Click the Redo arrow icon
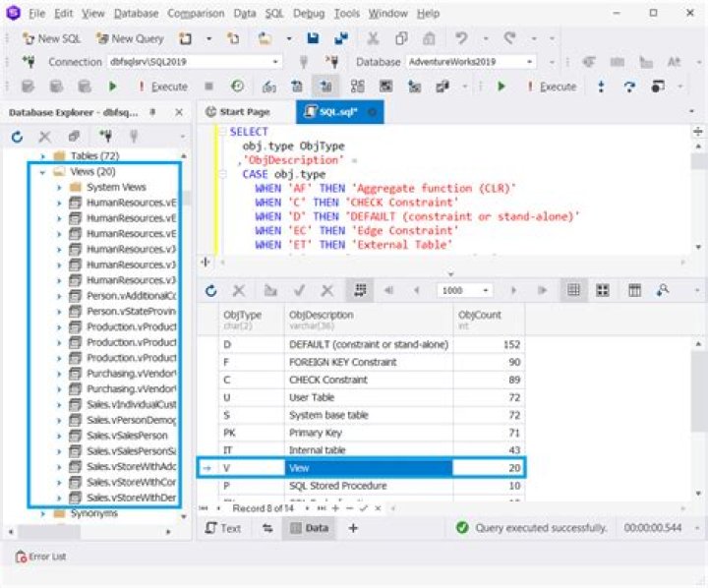This screenshot has height=588, width=708. [509, 38]
